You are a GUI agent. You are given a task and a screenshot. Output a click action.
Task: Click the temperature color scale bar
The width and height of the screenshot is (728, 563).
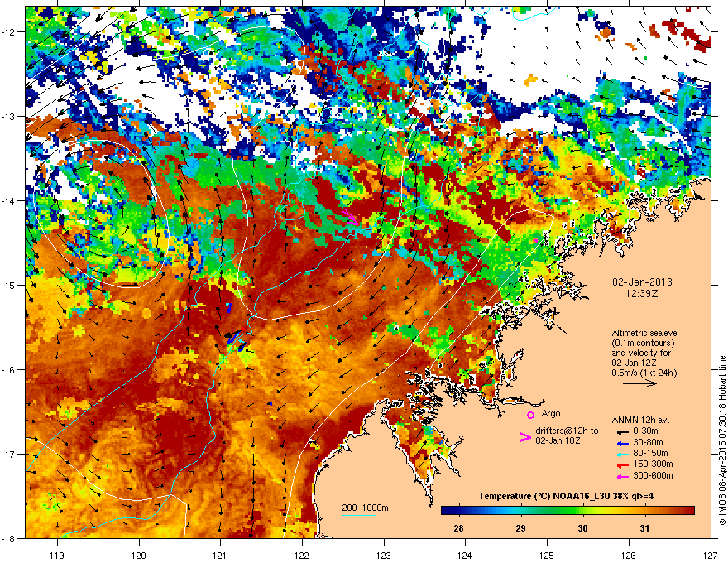click(568, 511)
